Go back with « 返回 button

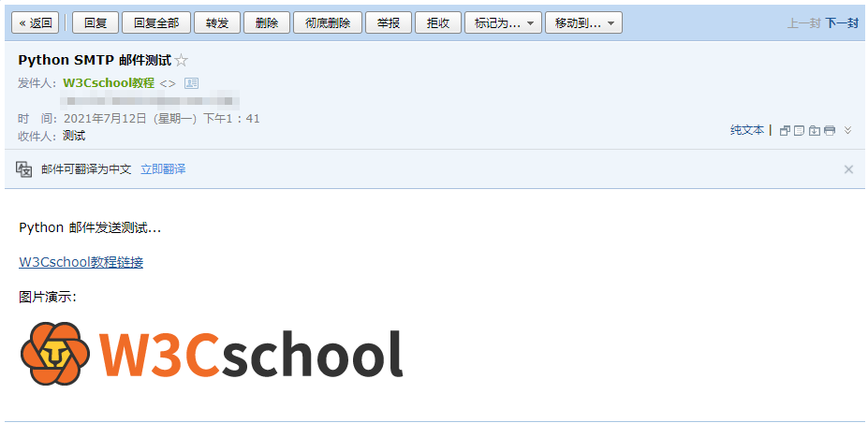pos(36,22)
